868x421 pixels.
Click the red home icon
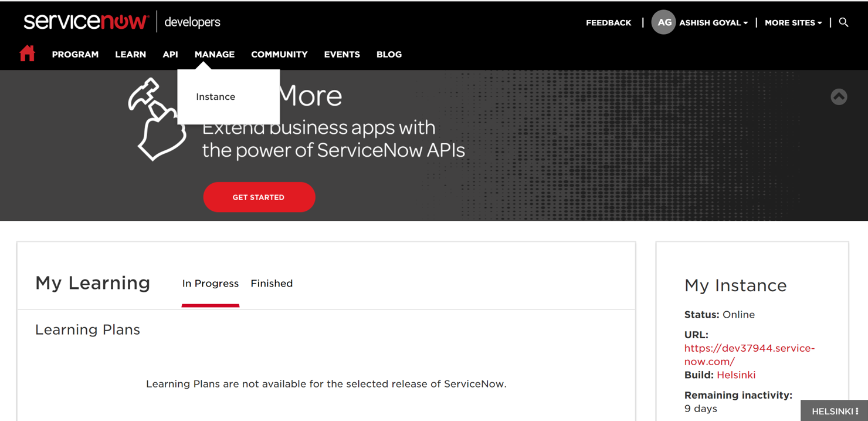click(27, 53)
